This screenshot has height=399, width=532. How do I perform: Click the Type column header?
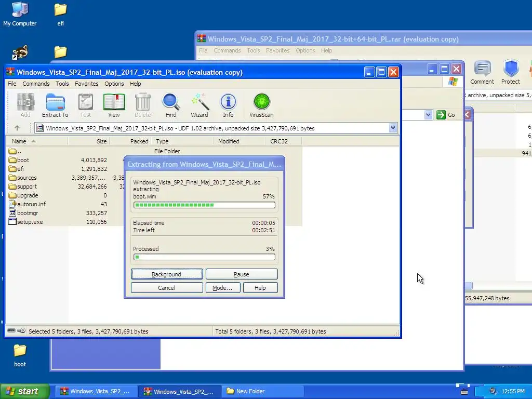(183, 141)
